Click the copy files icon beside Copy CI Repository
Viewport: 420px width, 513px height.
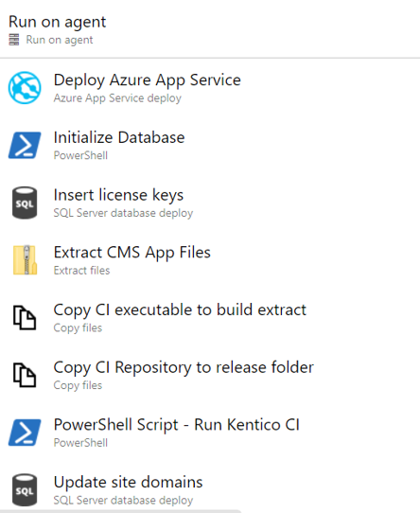pyautogui.click(x=25, y=375)
